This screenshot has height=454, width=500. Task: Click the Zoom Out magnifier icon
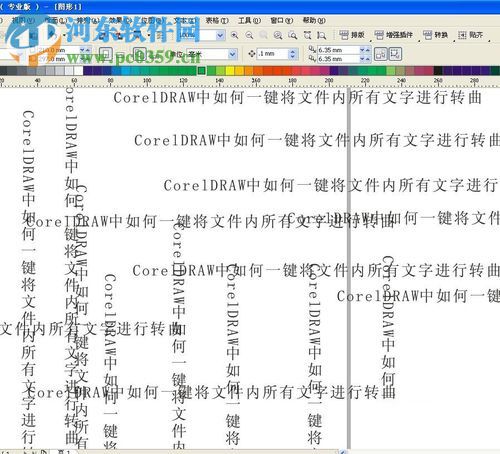249,35
